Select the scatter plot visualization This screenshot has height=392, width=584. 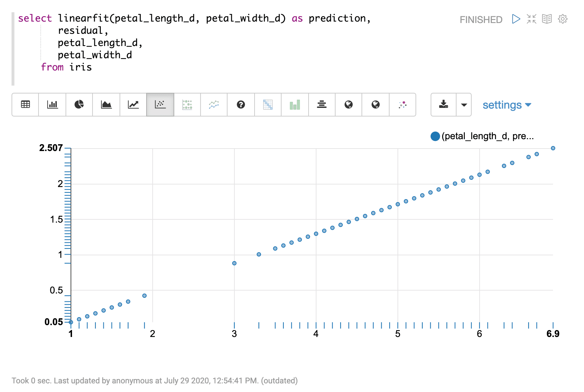(160, 105)
